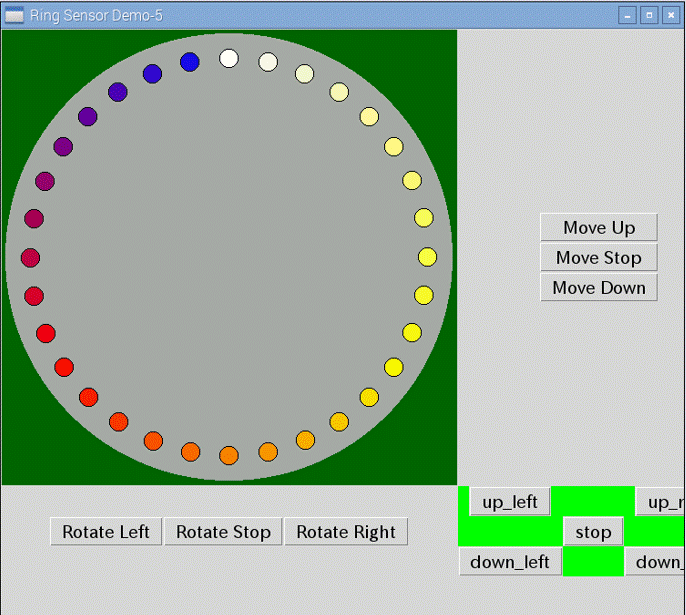Click the center of the gray ring disc
The height and width of the screenshot is (615, 686).
point(229,257)
